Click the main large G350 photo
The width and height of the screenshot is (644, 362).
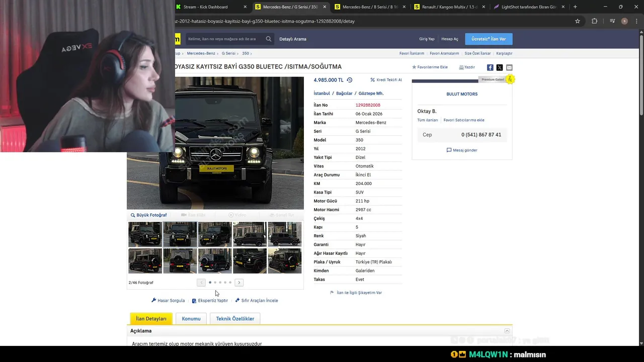point(215,143)
